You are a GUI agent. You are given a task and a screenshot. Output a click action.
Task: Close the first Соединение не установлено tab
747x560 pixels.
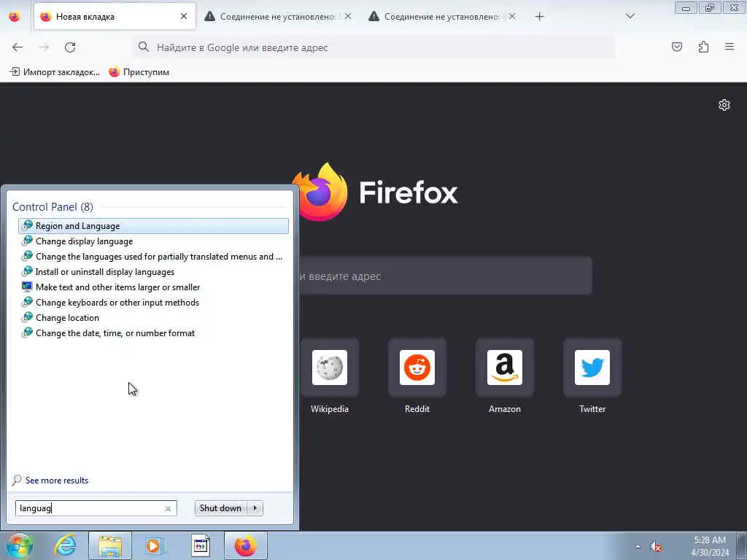[x=348, y=17]
